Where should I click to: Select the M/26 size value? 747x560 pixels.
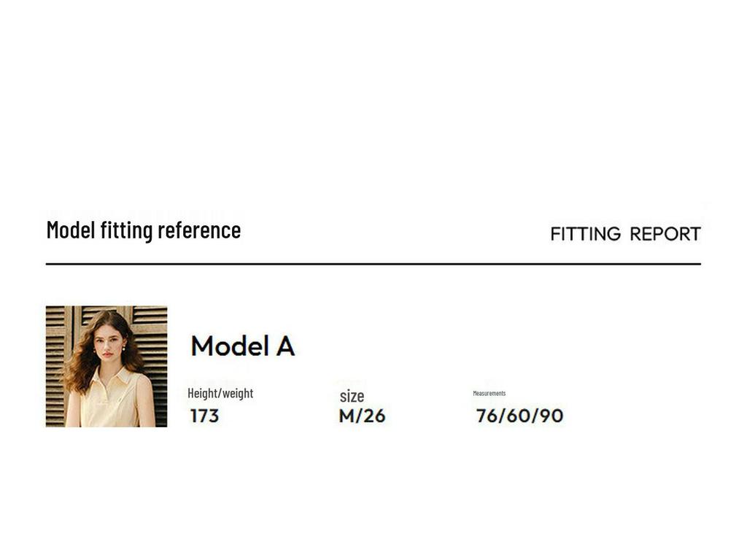(362, 416)
